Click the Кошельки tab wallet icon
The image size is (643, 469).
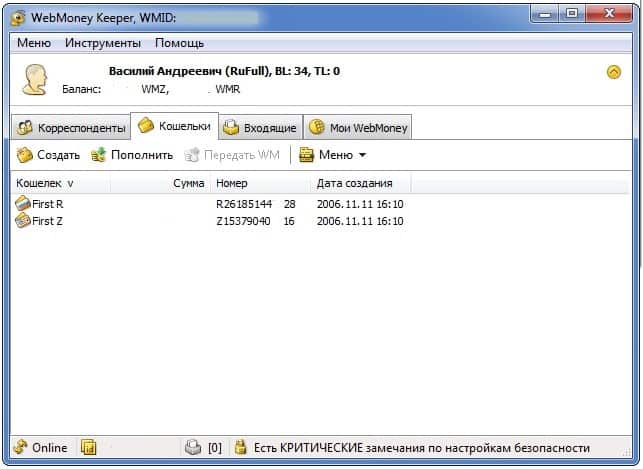coord(146,125)
